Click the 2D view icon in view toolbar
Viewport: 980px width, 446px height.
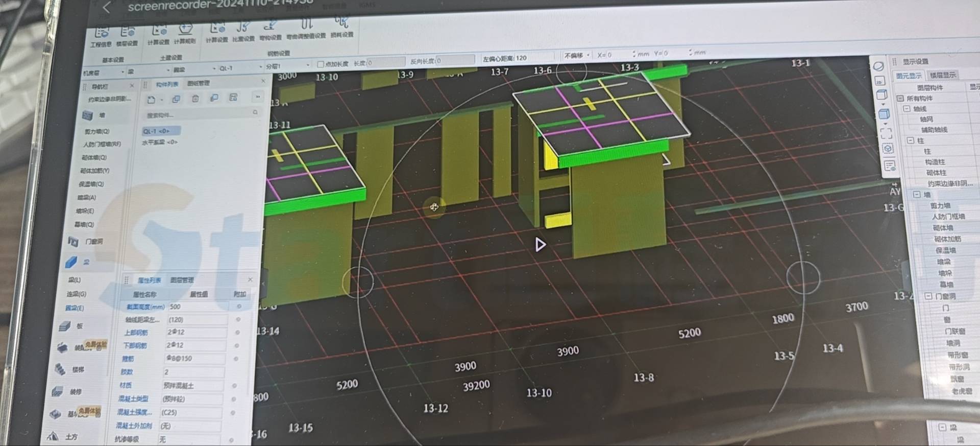click(879, 81)
